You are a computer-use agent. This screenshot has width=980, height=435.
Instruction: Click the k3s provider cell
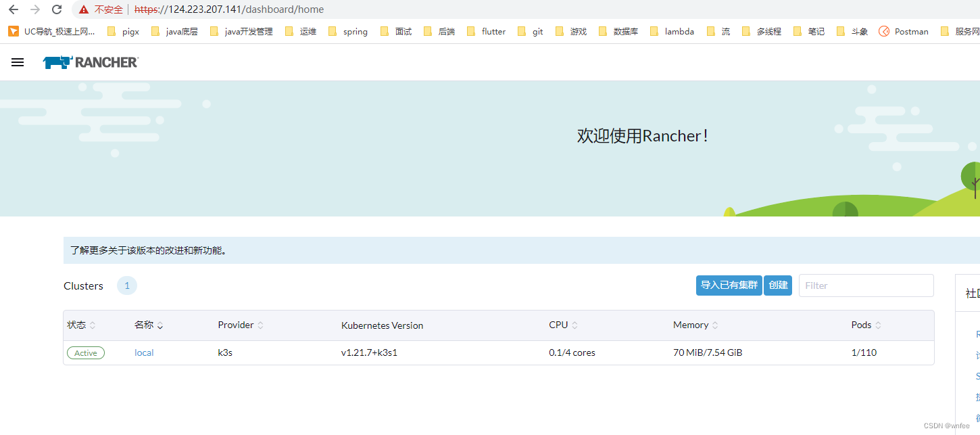225,352
